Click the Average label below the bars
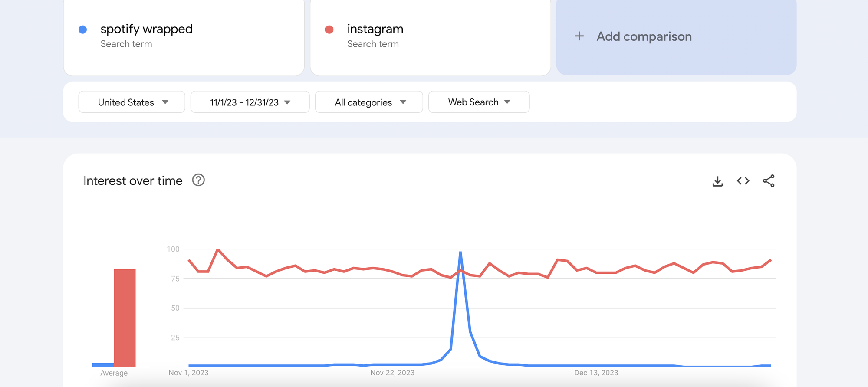The height and width of the screenshot is (387, 868). tap(114, 373)
